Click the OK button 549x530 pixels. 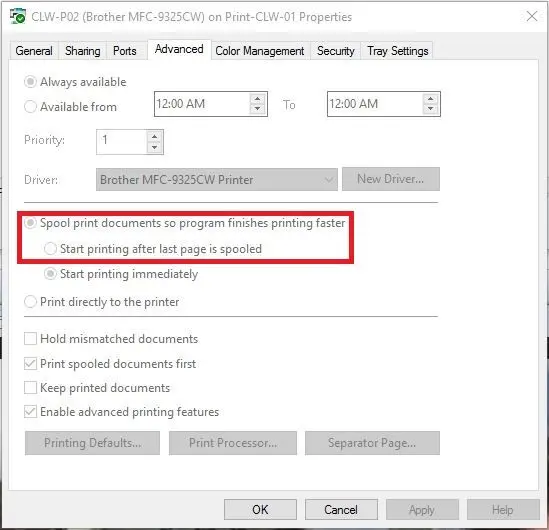[260, 509]
